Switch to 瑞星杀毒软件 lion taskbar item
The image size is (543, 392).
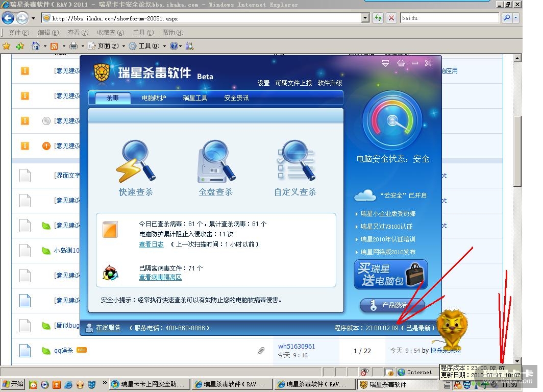click(x=398, y=384)
